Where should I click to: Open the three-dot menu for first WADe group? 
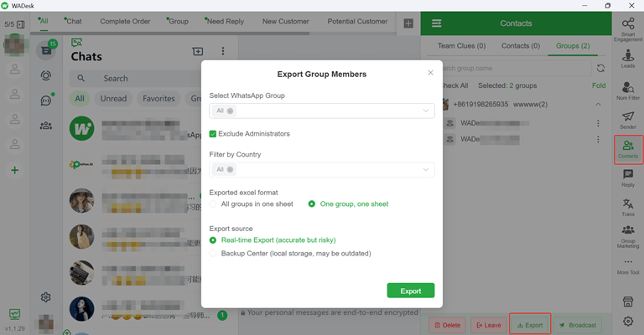[x=598, y=123]
